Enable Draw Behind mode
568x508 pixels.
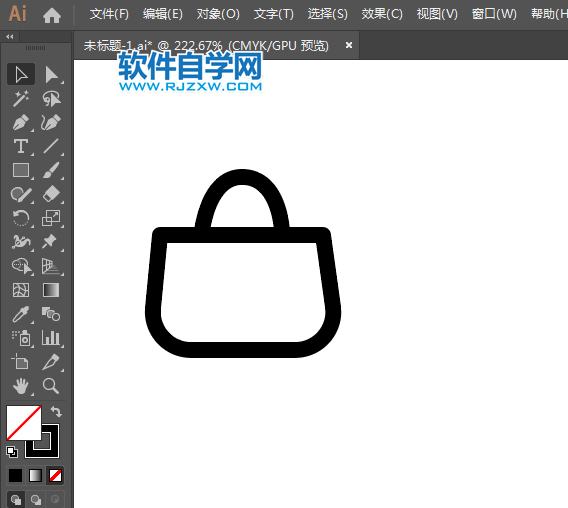coord(36,500)
